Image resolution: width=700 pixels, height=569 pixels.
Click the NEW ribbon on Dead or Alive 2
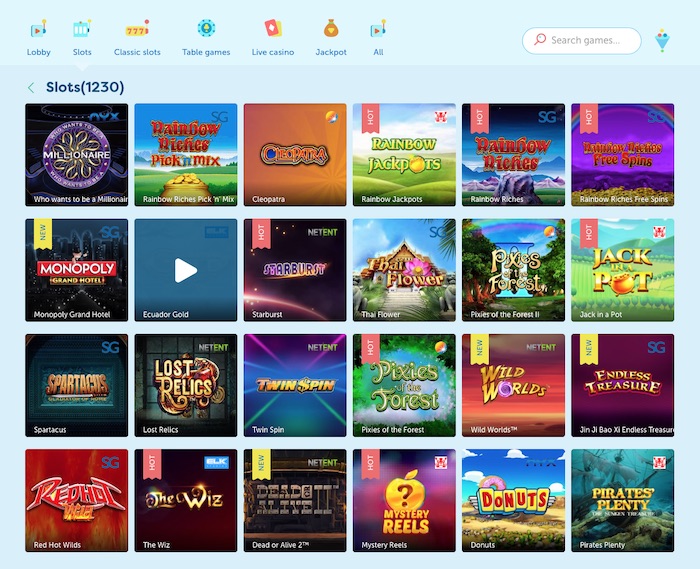tap(261, 464)
